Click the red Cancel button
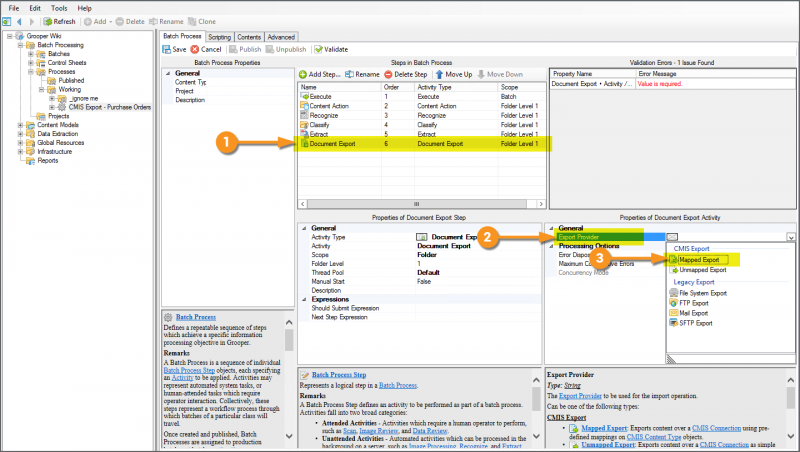Viewport: 800px width, 452px height. click(x=206, y=49)
